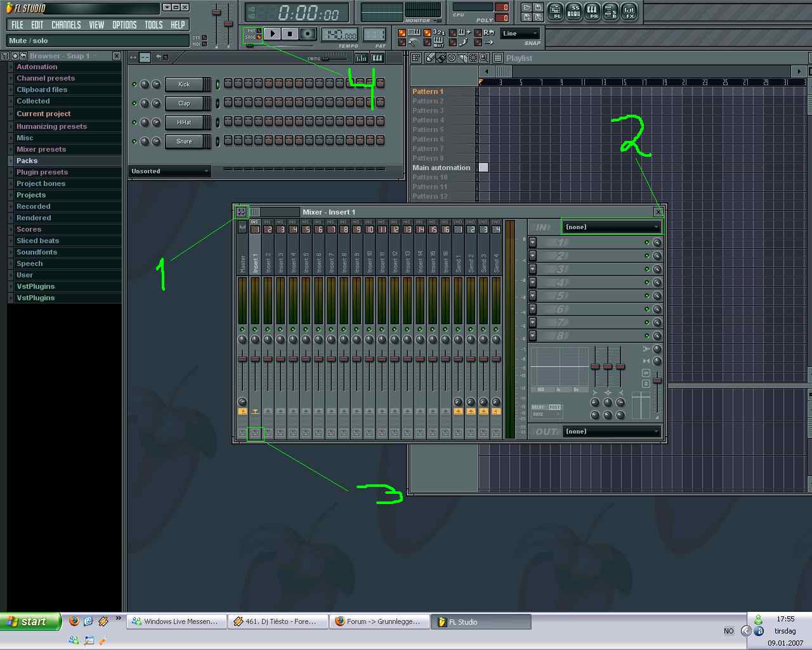Open the Browser shortcut button (B)
812x650 pixels.
[x=610, y=12]
